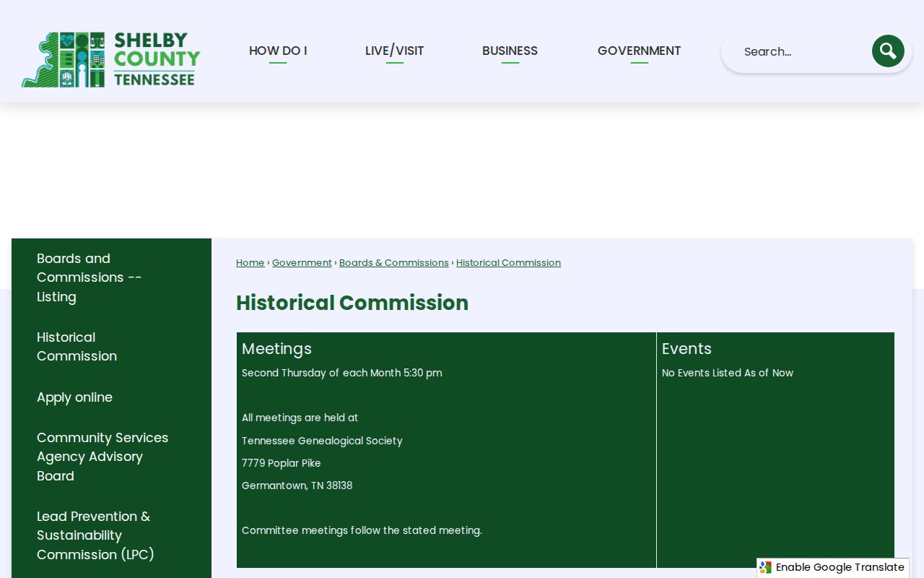Open the GOVERNMENT menu
This screenshot has width=924, height=578.
tap(639, 51)
